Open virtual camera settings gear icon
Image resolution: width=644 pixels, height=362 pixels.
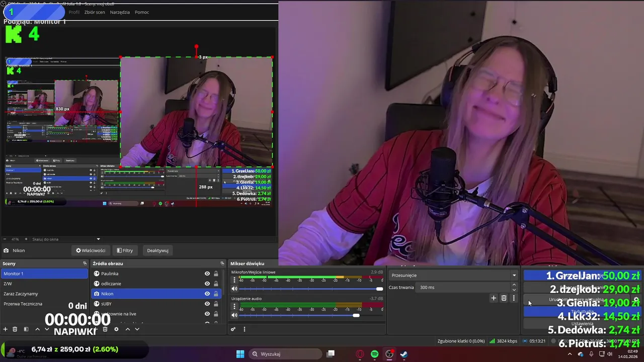[636, 300]
